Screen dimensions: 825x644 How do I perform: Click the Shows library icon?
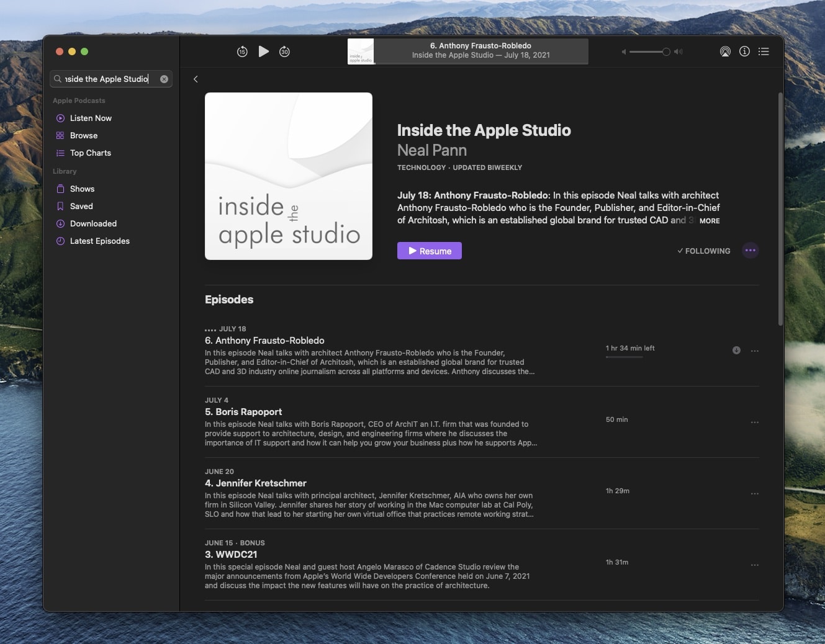60,189
